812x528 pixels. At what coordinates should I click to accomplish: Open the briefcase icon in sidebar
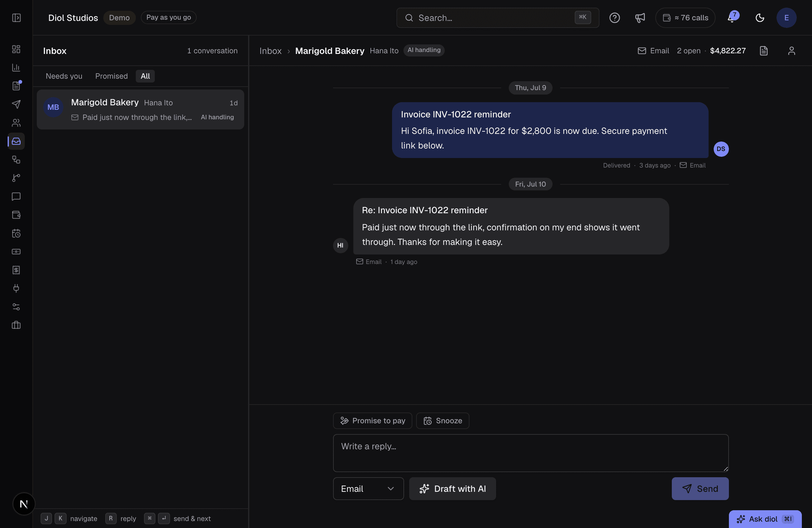[16, 325]
